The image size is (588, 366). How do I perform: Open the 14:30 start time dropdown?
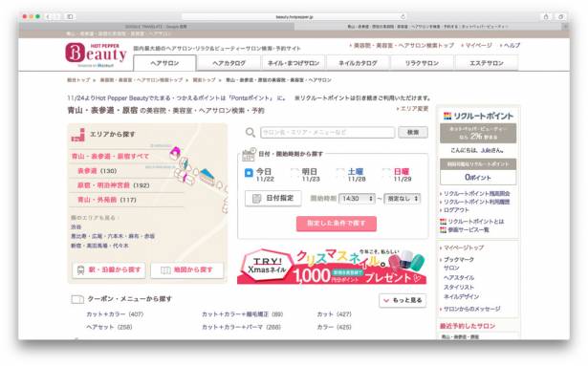[357, 199]
